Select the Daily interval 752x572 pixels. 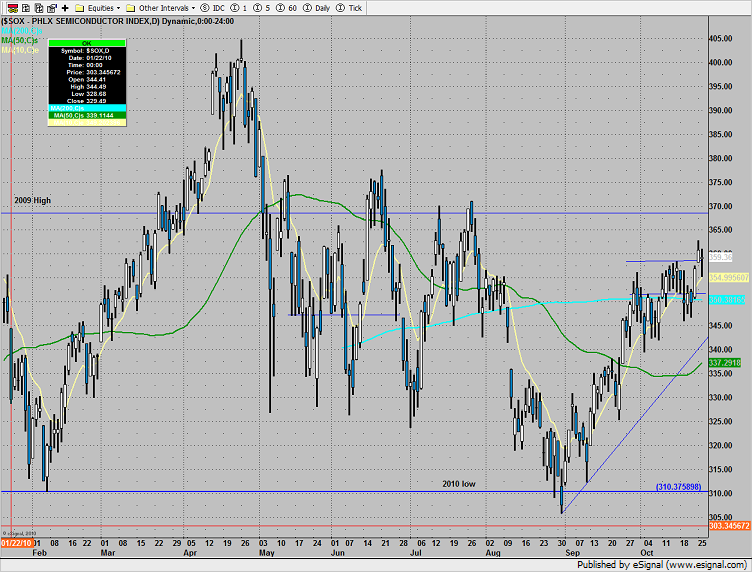pos(323,8)
